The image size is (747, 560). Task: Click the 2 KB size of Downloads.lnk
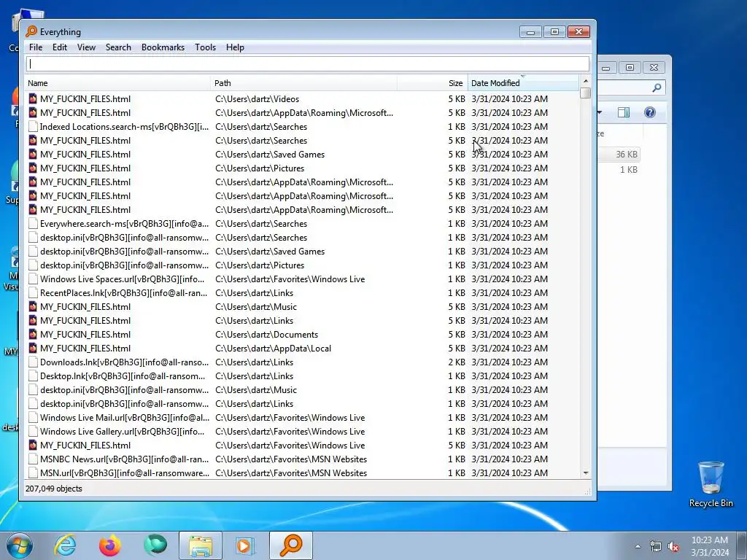point(457,362)
